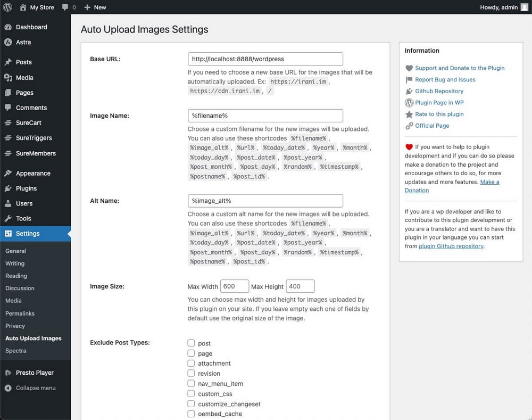This screenshot has height=420, width=532.
Task: Click the Users person icon
Action: 8,203
